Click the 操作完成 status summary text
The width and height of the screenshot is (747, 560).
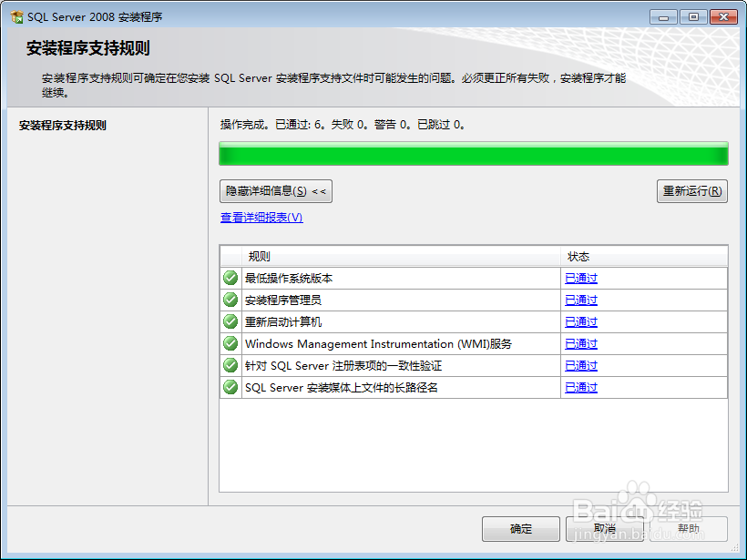point(343,125)
